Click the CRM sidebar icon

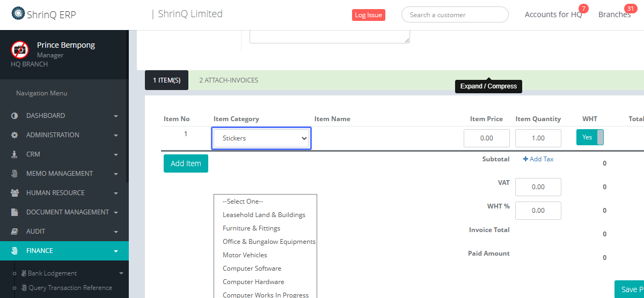click(14, 154)
